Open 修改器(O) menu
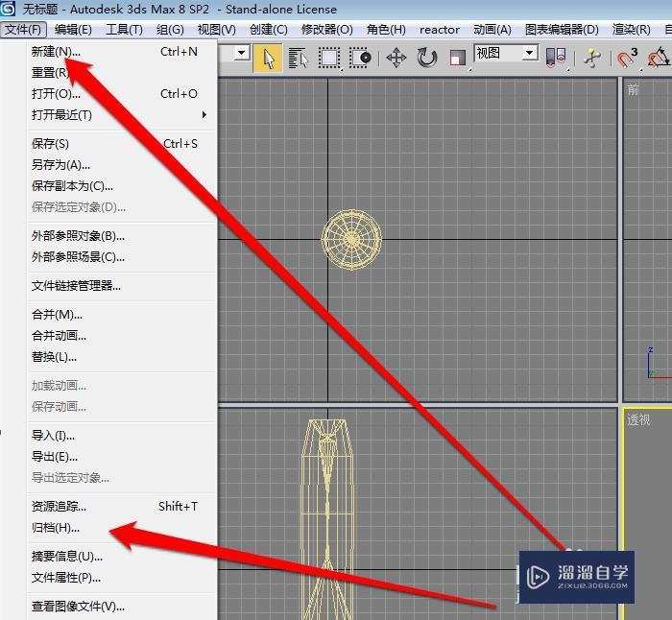This screenshot has height=620, width=672. pyautogui.click(x=327, y=30)
